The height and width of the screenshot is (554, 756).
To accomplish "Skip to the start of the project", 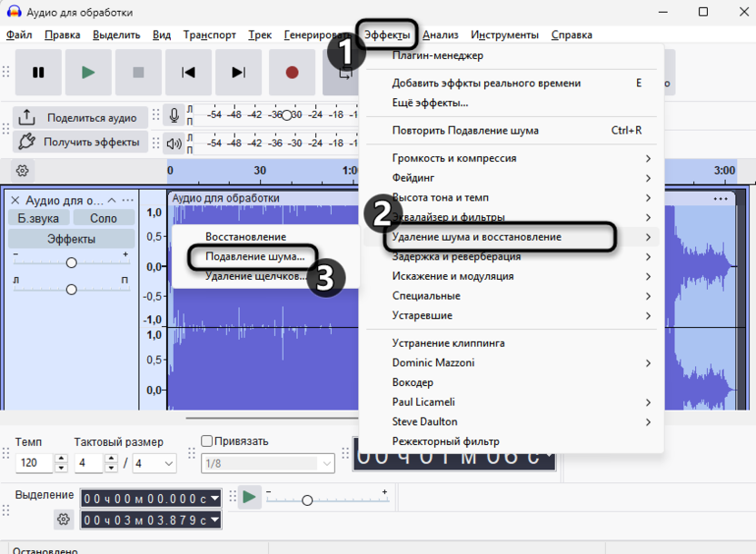I will [x=188, y=73].
